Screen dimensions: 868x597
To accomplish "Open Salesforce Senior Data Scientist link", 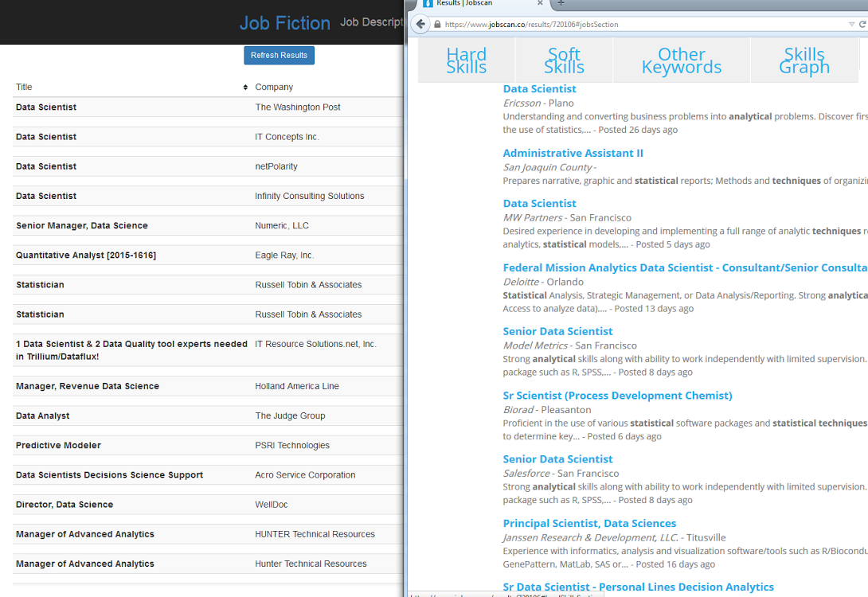I will click(x=557, y=459).
